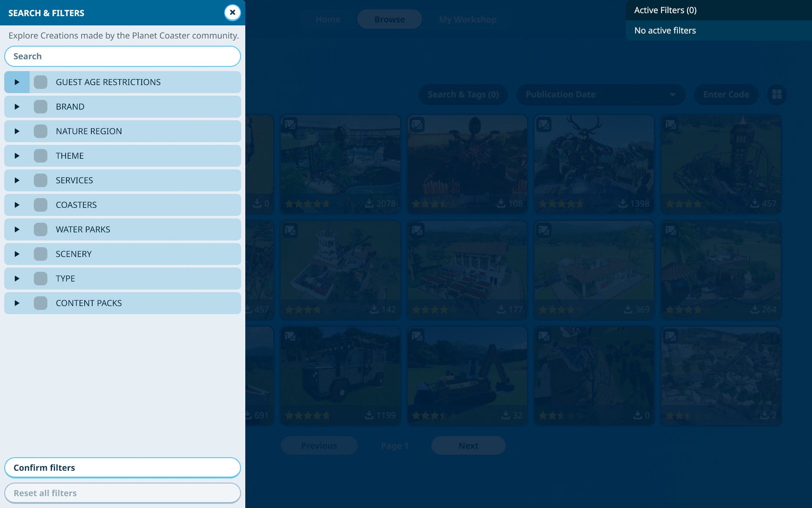812x508 pixels.
Task: Click blueprint icon on the 177-download card
Action: 417,230
